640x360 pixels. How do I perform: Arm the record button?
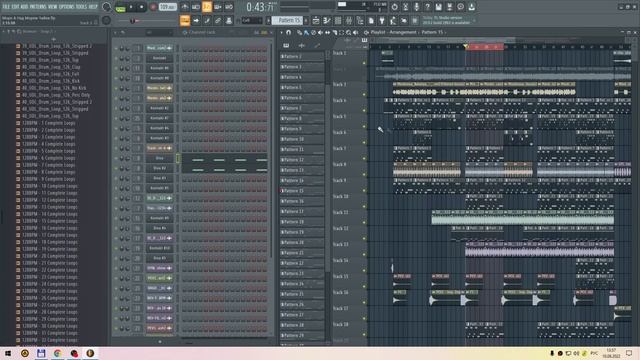[x=153, y=7]
